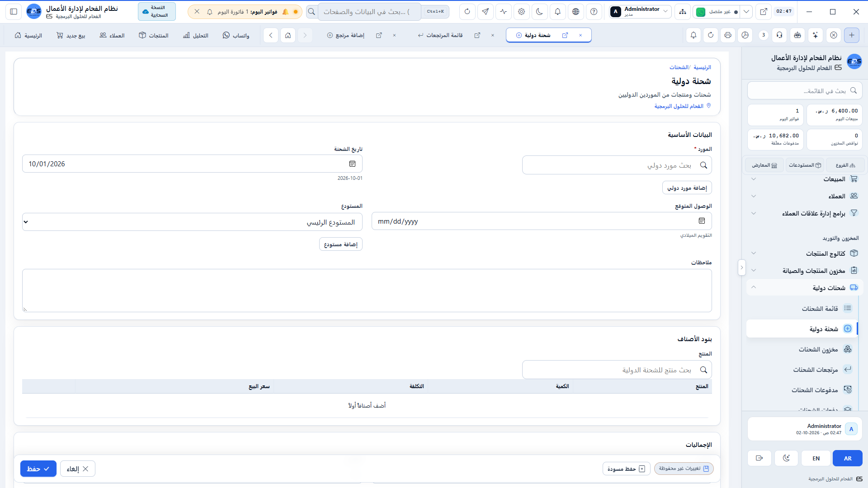Click إضافة مورد دولي button
Screen dimensions: 868x488
pos(687,188)
